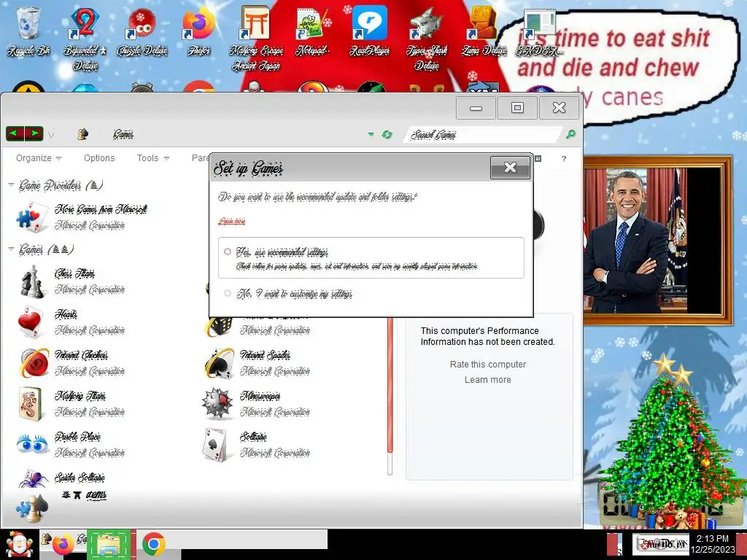This screenshot has width=747, height=560.
Task: Click the clock showing 2:13 PM
Action: tap(713, 544)
